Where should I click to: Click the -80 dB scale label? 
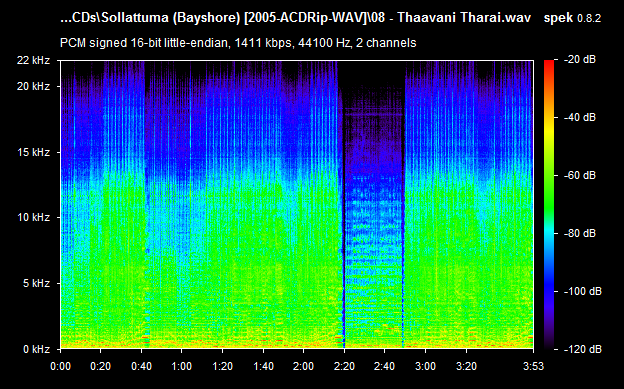581,233
